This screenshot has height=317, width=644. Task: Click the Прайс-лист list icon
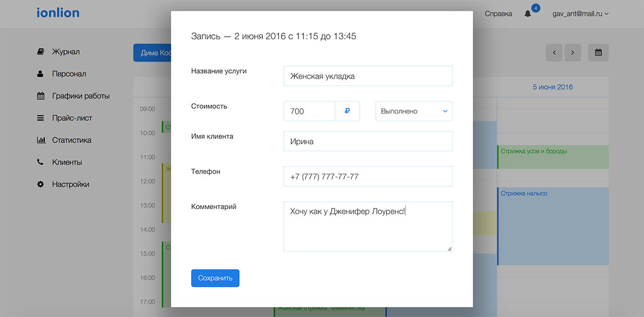coord(41,118)
